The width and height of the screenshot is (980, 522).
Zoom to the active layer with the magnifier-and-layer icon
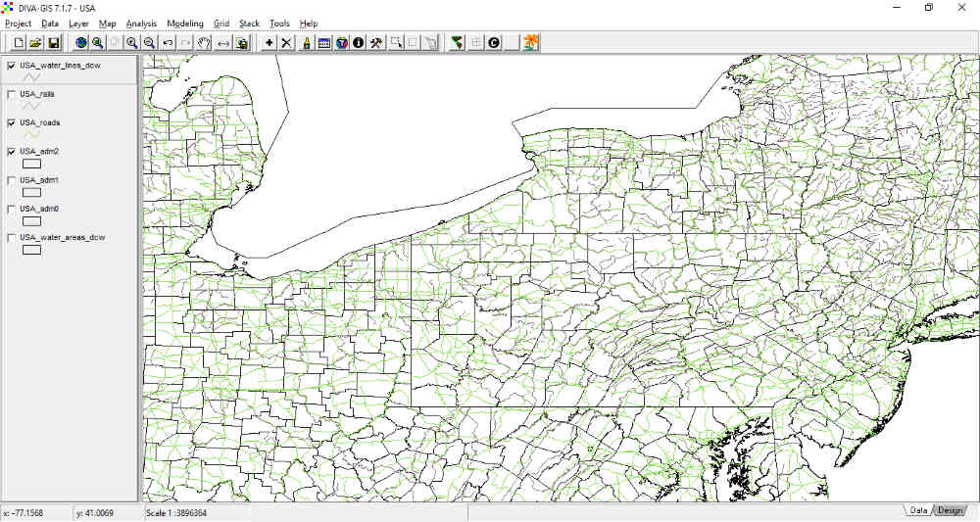click(98, 42)
